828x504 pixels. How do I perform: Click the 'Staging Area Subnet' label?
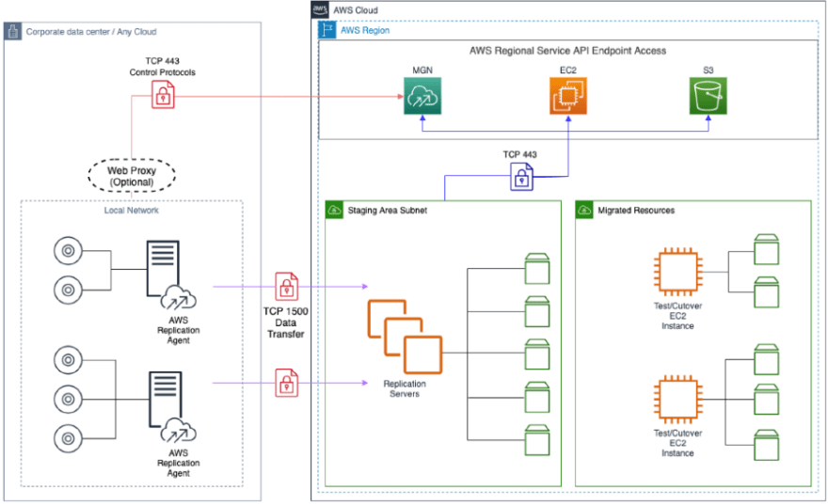(387, 210)
